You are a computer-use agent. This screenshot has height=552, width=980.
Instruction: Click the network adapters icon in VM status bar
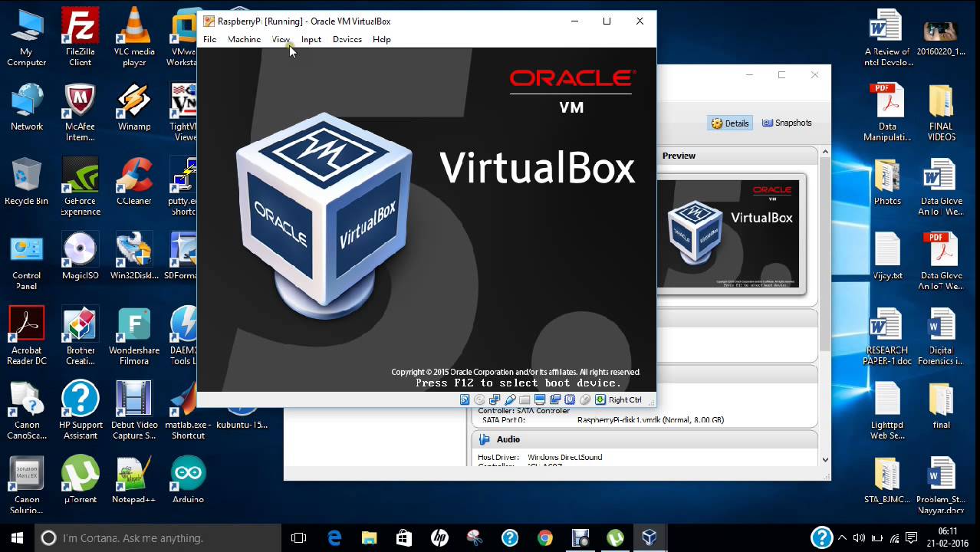(495, 399)
